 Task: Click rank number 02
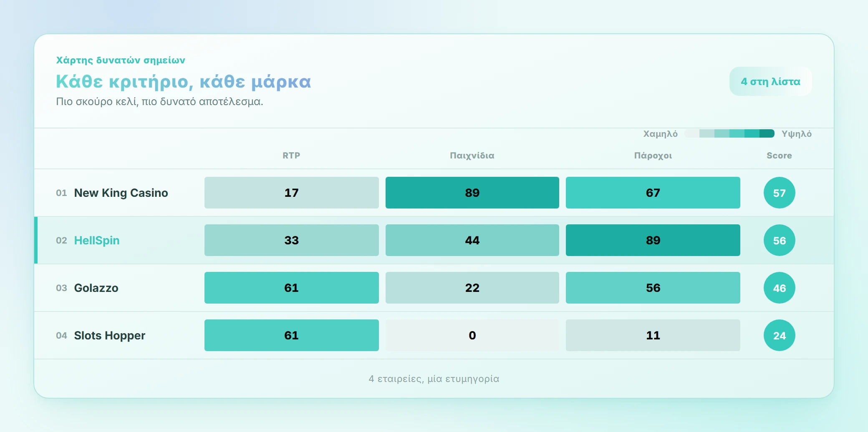(x=61, y=240)
